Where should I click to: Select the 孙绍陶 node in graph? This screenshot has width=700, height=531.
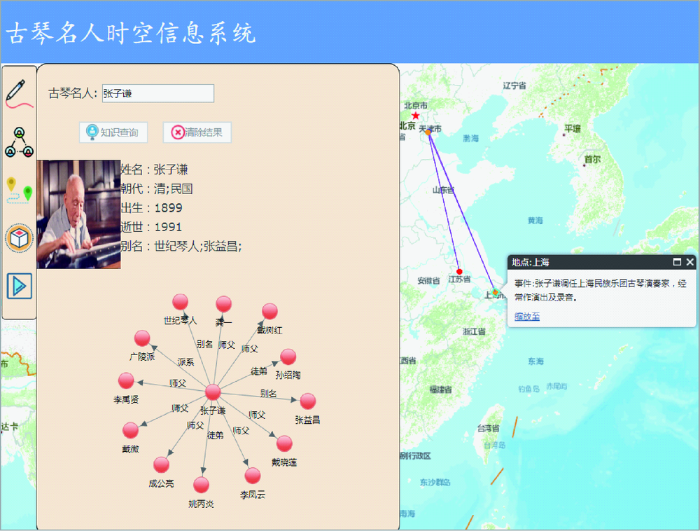point(288,357)
